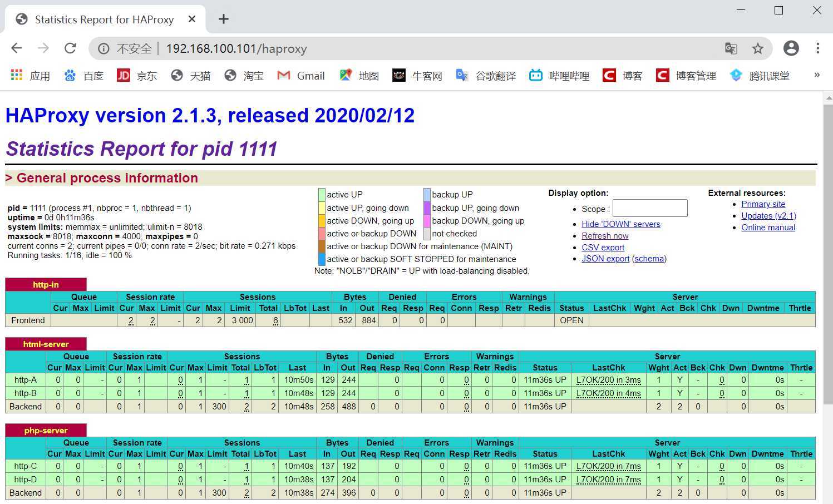833x504 pixels.
Task: Open the 博客管理 bookmark
Action: coord(686,76)
